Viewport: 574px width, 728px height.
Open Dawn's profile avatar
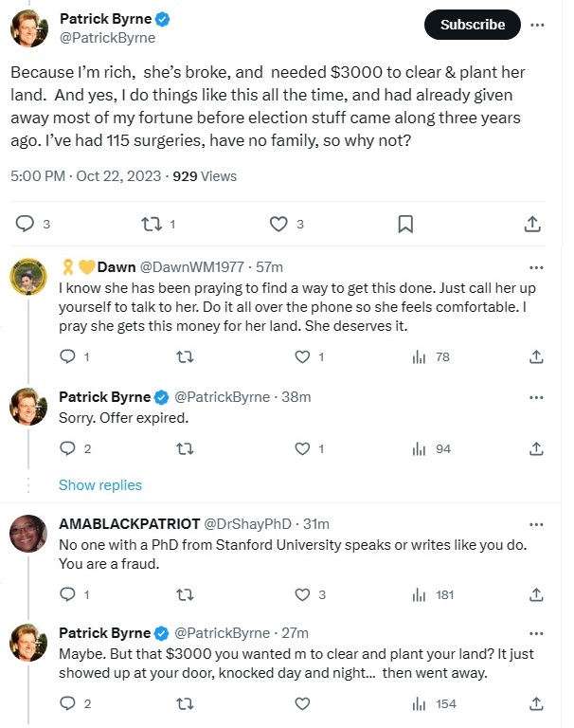28,277
